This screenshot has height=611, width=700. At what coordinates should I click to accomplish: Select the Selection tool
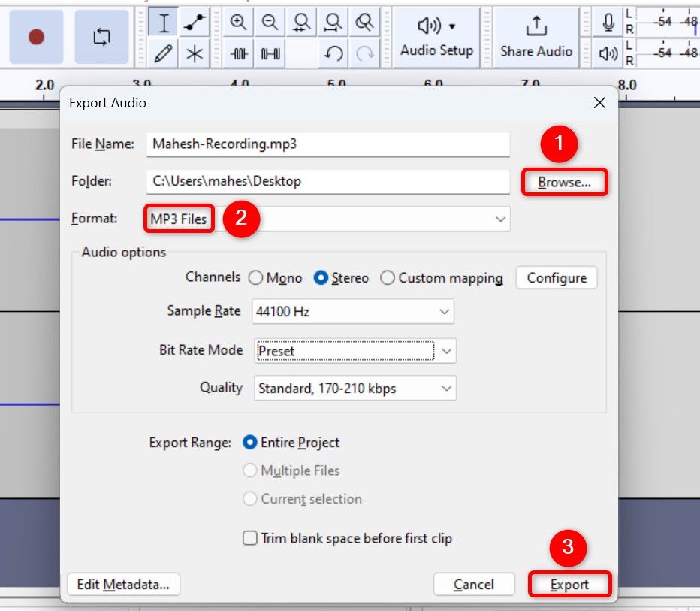[163, 23]
